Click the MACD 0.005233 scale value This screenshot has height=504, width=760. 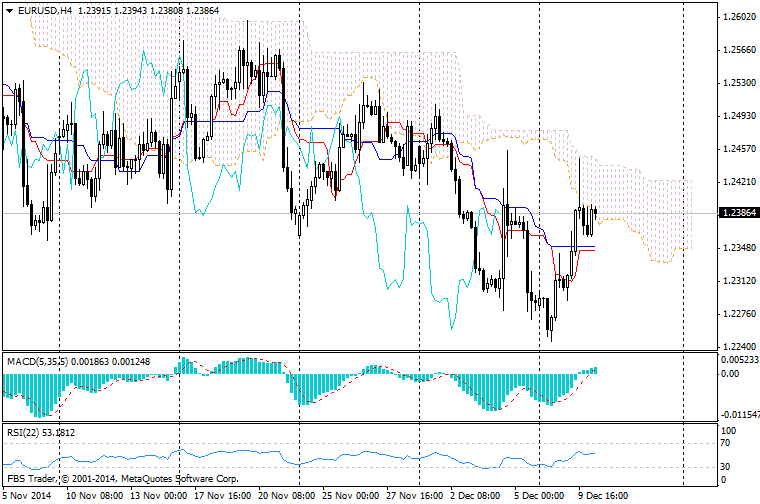click(739, 359)
